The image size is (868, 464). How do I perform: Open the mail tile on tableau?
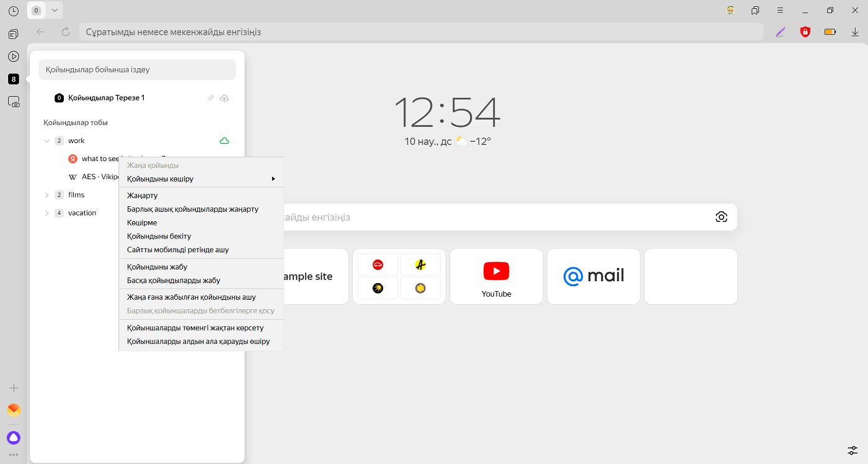(593, 276)
